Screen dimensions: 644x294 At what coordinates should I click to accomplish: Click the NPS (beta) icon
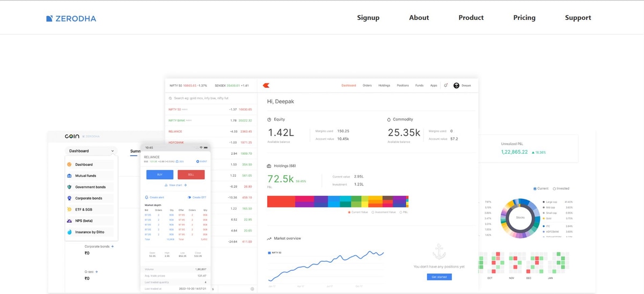coord(69,221)
